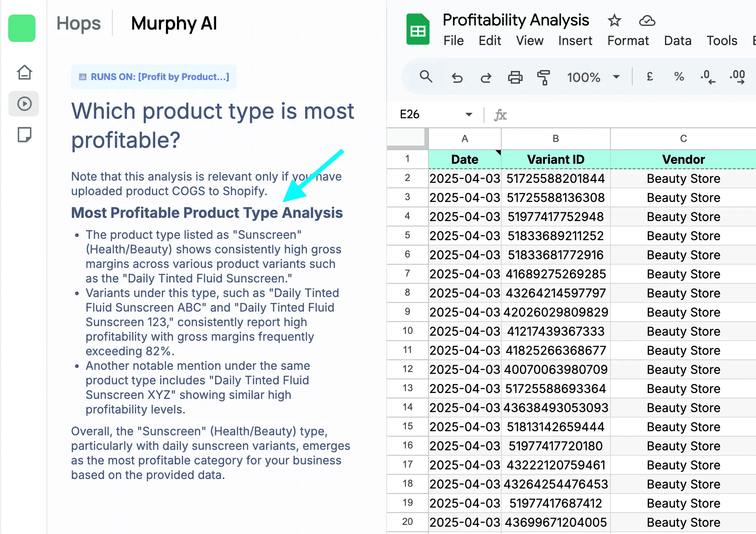Click cell with Variant ID 43638493053093
This screenshot has height=534, width=756.
(x=556, y=408)
